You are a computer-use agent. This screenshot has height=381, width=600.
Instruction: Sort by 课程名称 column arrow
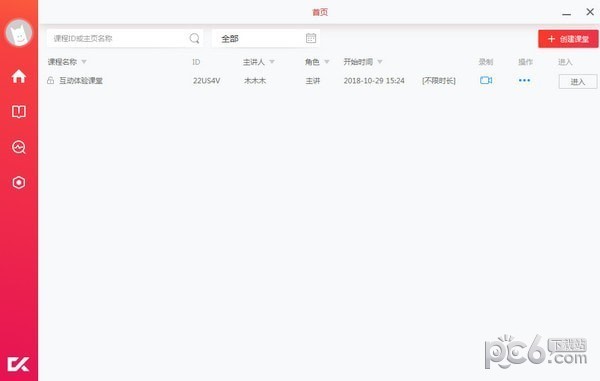(84, 62)
